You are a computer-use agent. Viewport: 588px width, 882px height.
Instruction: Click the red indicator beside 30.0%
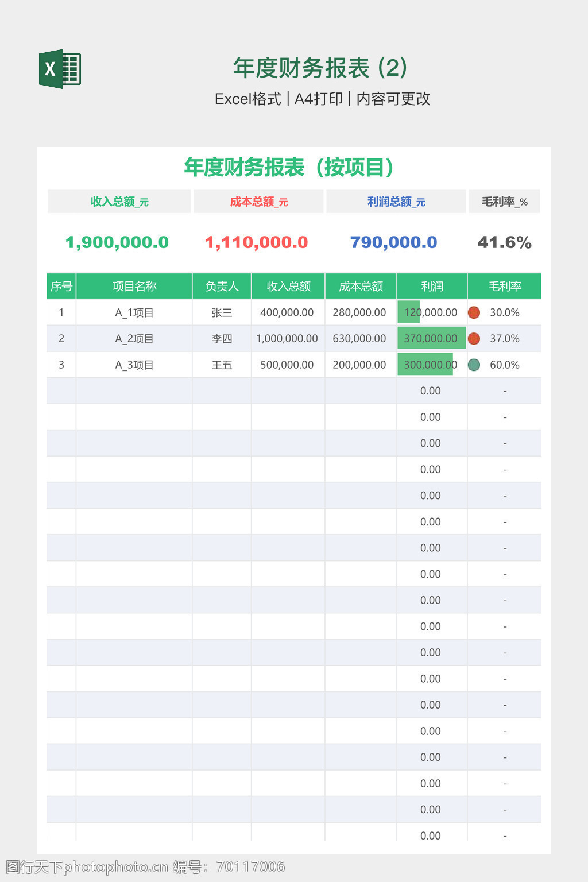[474, 312]
